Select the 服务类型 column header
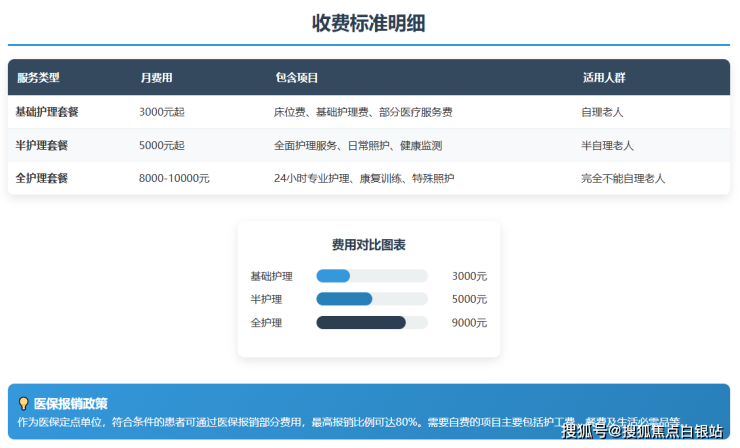740x448 pixels. pos(38,78)
